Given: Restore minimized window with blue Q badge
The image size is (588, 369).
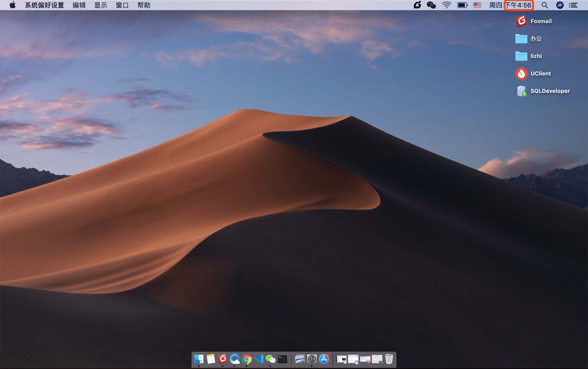Looking at the screenshot, I should [353, 359].
